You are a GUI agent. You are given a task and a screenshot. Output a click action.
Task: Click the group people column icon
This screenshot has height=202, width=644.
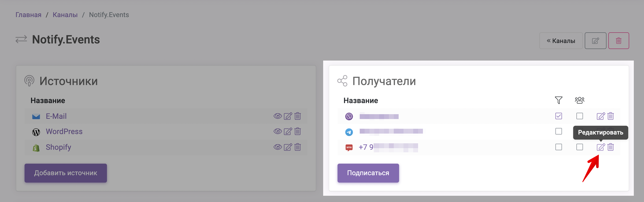pyautogui.click(x=579, y=100)
